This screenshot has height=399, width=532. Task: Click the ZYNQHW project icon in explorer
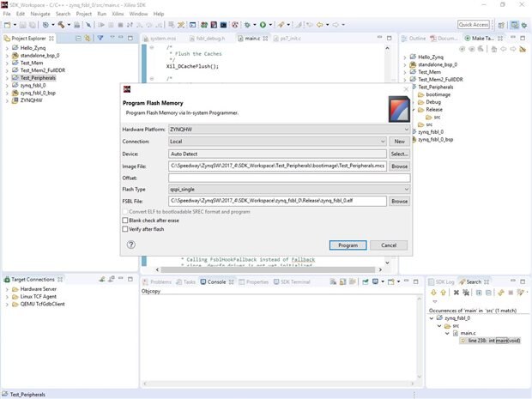15,100
